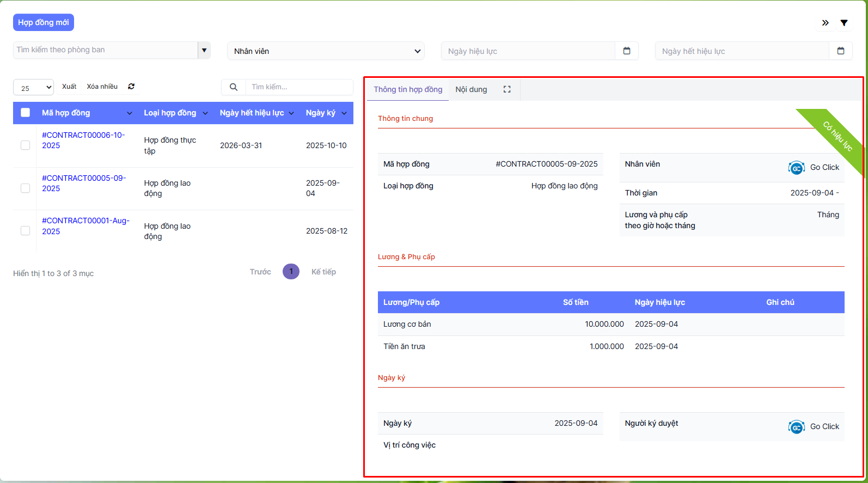868x483 pixels.
Task: Go to page 1 in pagination
Action: (x=291, y=271)
